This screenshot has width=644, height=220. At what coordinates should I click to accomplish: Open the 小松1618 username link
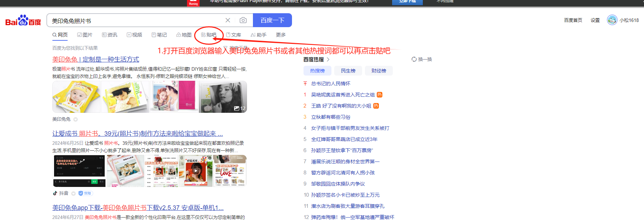click(x=629, y=20)
